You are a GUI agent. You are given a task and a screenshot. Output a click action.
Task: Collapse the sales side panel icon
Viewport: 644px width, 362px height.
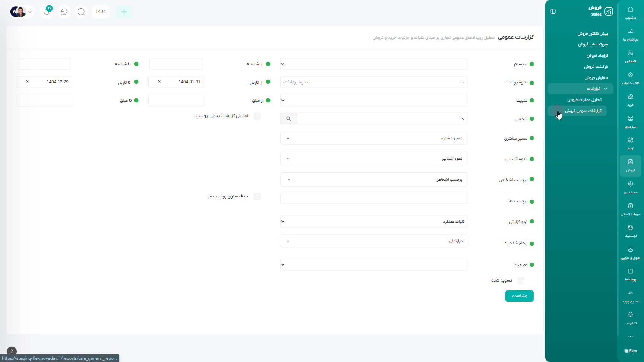point(553,12)
